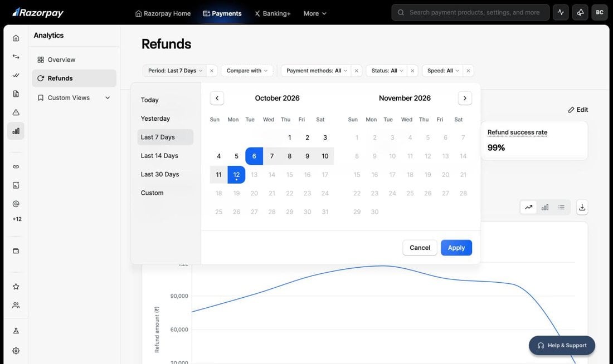
Task: Open the Home icon in left sidebar
Action: click(16, 38)
